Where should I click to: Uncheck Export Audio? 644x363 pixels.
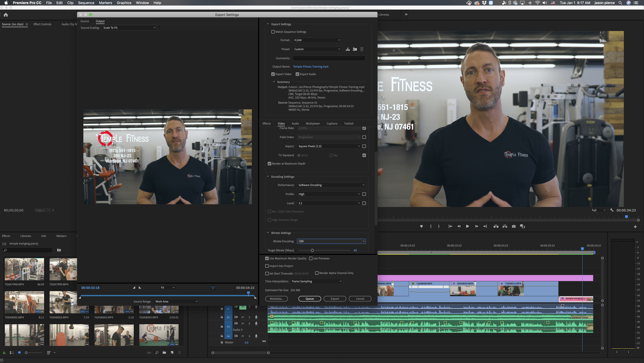[297, 74]
